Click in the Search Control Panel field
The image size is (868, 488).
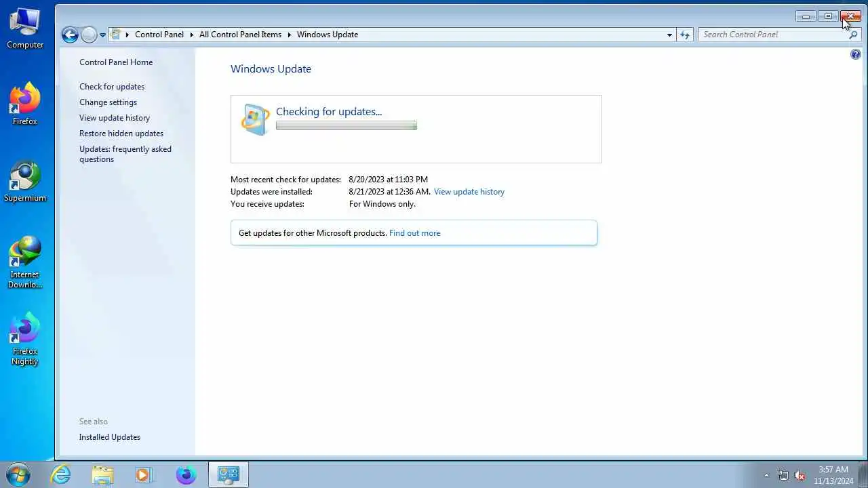tap(773, 35)
